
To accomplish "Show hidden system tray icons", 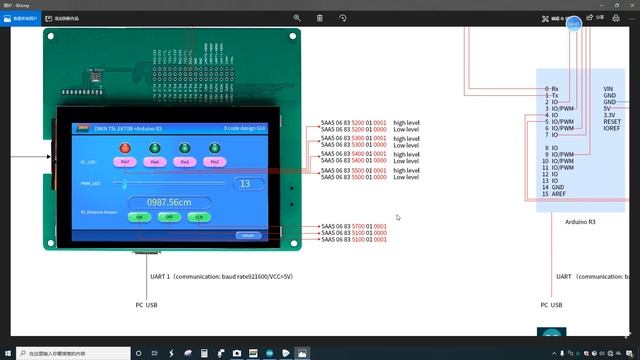I will pos(554,353).
